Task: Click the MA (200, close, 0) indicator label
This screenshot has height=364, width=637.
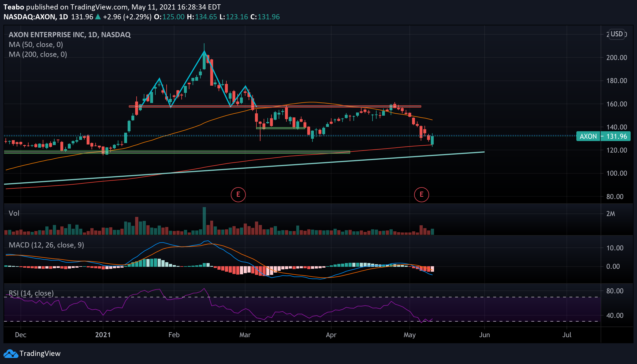Action: pyautogui.click(x=38, y=55)
